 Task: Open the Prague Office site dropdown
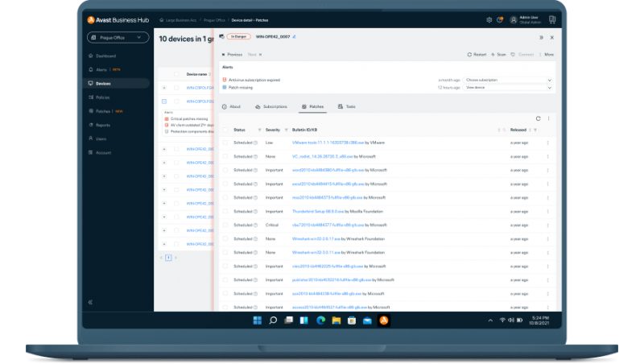point(118,37)
